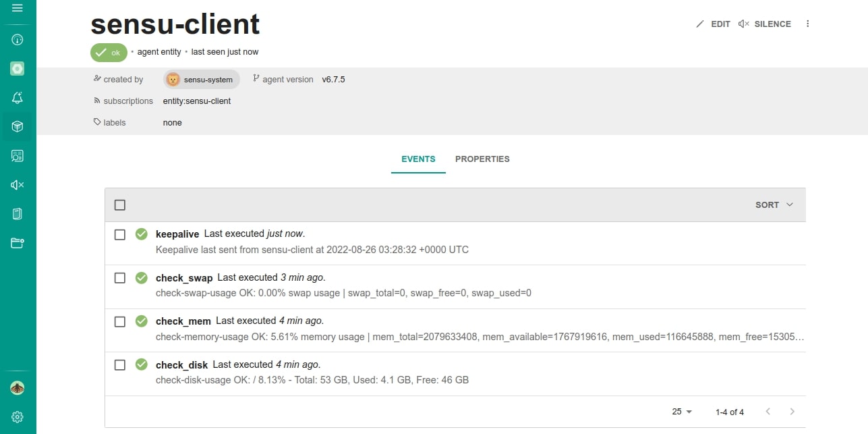Screen dimensions: 868x434
Task: Open the three-dot more options menu
Action: pos(808,24)
